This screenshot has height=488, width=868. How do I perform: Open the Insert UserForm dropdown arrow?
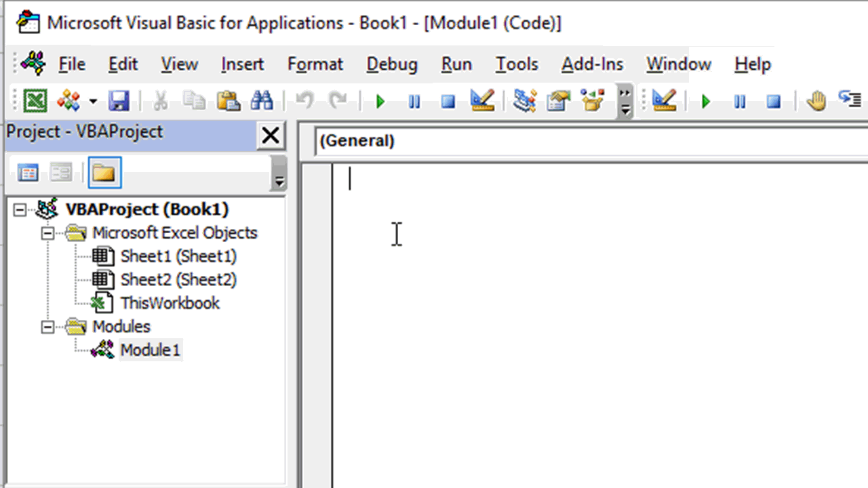(x=93, y=100)
